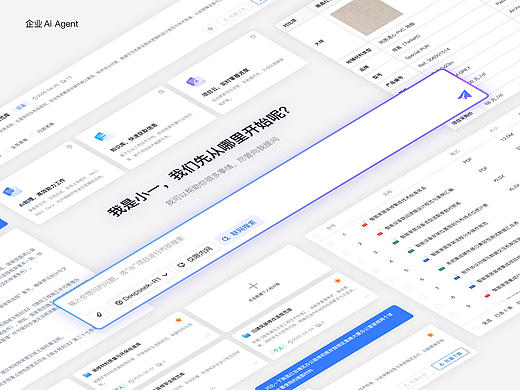
Task: Focus the question input field placeholder
Action: [x=126, y=271]
